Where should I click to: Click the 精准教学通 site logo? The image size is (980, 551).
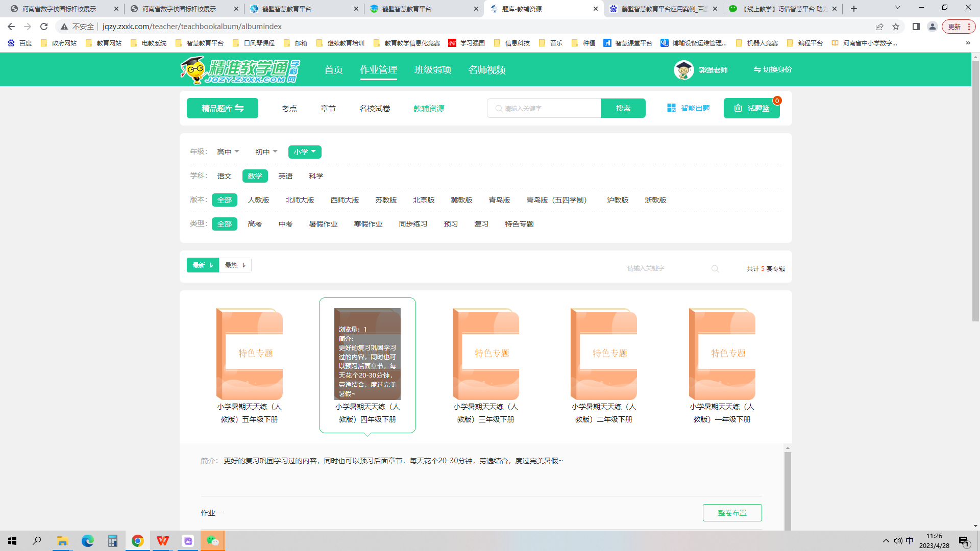coord(240,70)
